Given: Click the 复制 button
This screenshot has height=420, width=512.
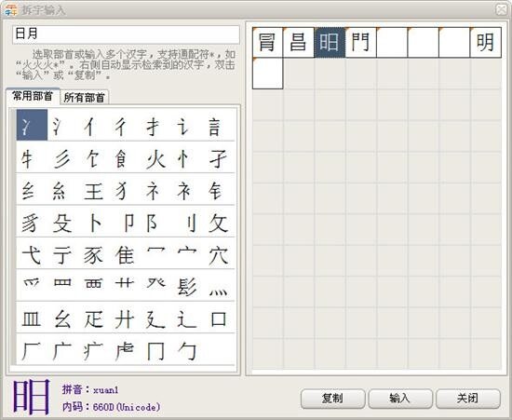Looking at the screenshot, I should 332,399.
